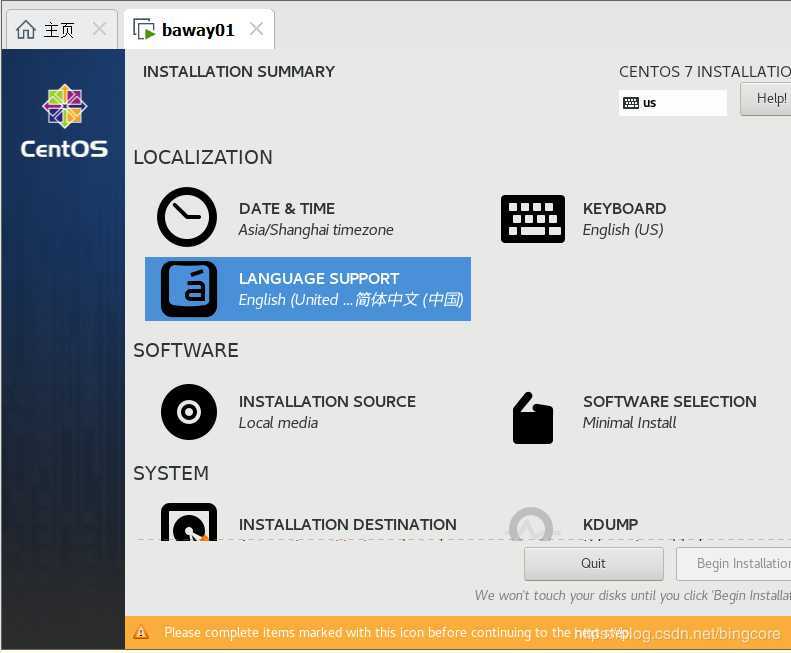The height and width of the screenshot is (653, 791).
Task: Open the DATE & TIME label
Action: pyautogui.click(x=287, y=208)
